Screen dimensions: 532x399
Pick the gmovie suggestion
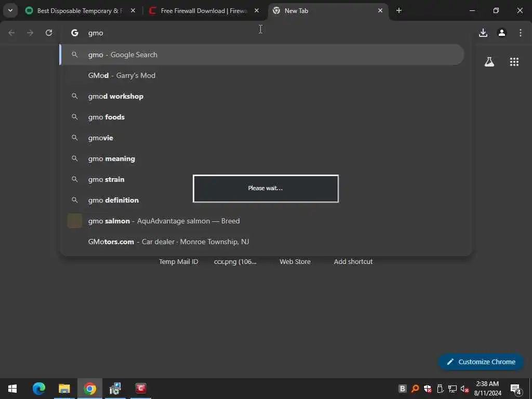[262, 138]
